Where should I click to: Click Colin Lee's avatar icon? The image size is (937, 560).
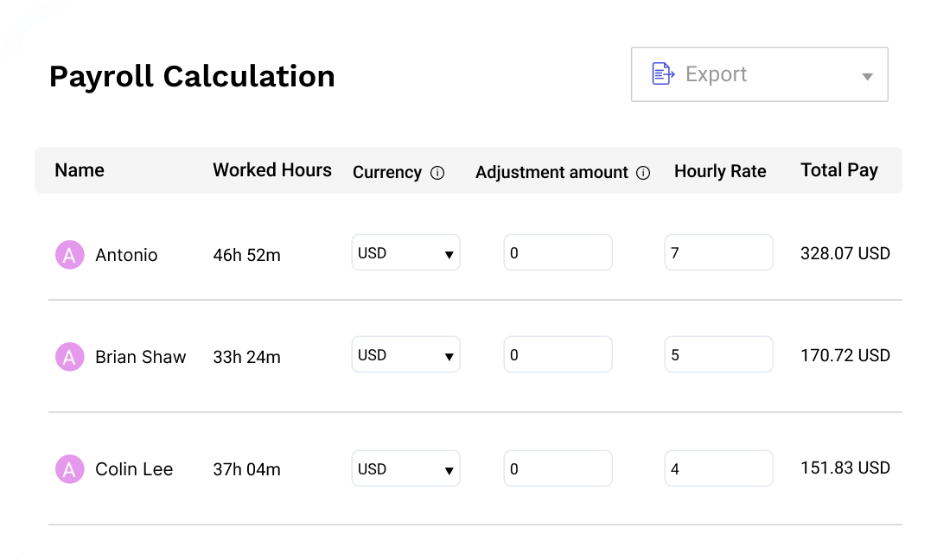coord(69,468)
